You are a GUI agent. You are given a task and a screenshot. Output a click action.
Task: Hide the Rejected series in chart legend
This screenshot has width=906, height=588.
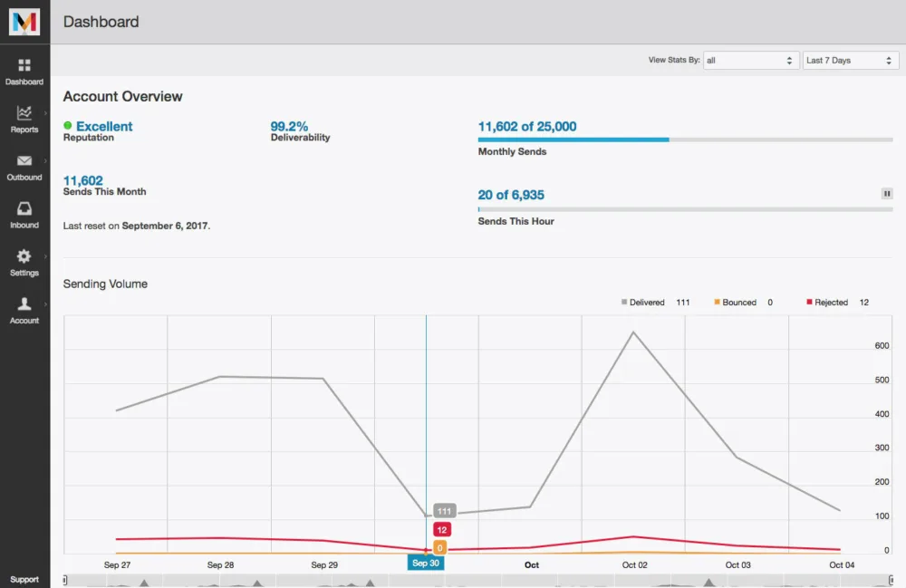point(830,303)
